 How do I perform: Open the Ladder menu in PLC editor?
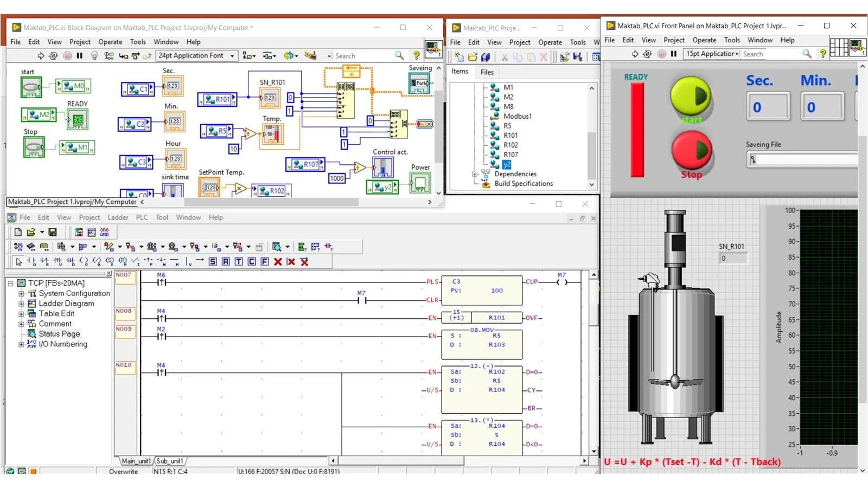(x=118, y=217)
